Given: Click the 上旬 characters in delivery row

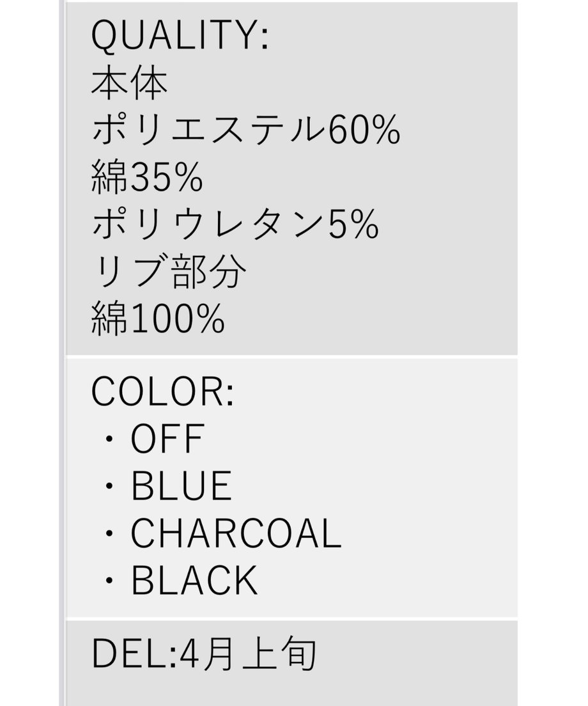Looking at the screenshot, I should [x=279, y=654].
